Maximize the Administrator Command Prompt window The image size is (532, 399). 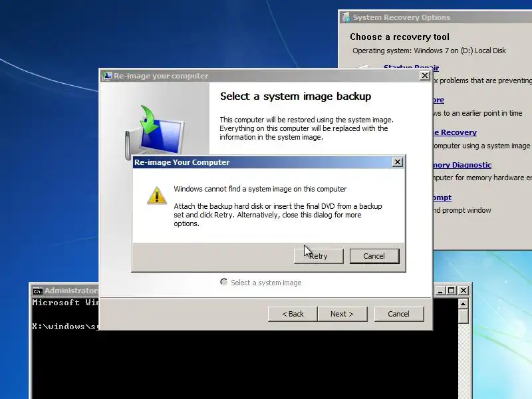452,291
